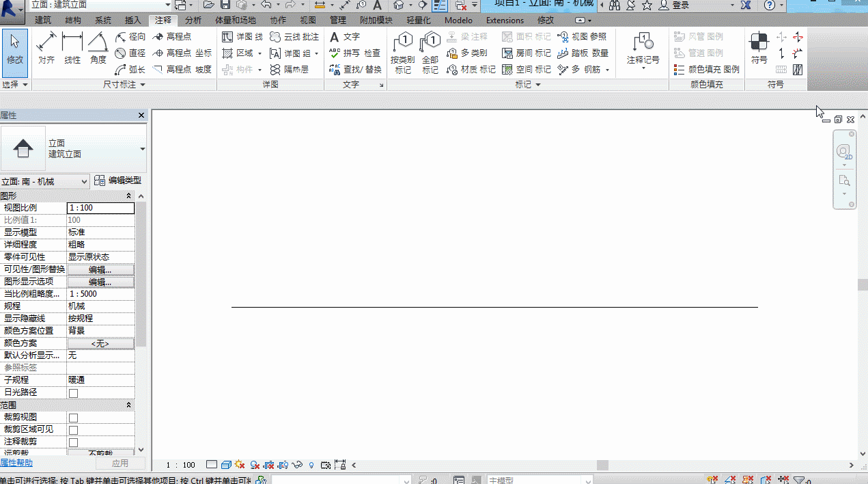
Task: Switch to the 视图 ribbon tab
Action: coord(308,21)
